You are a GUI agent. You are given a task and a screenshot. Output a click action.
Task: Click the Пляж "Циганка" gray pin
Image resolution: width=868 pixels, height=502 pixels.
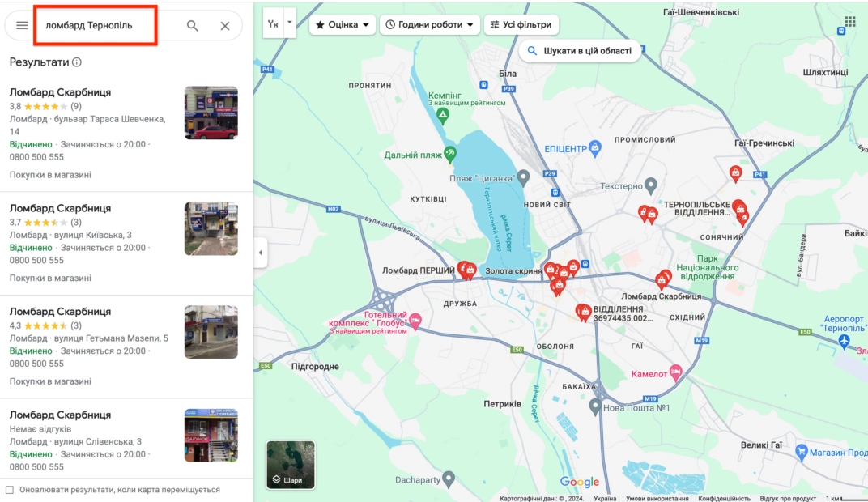tap(523, 178)
